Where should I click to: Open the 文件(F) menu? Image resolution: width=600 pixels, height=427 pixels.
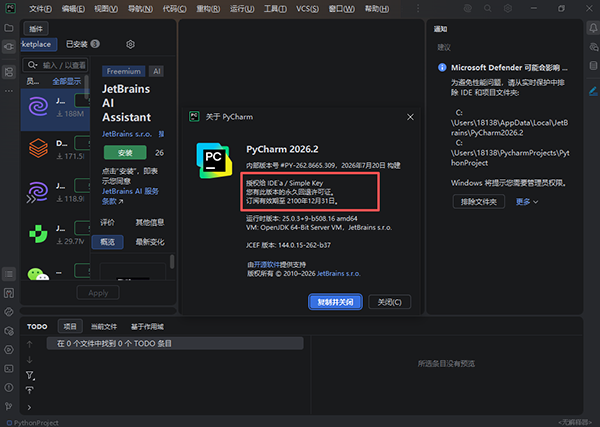pyautogui.click(x=41, y=8)
